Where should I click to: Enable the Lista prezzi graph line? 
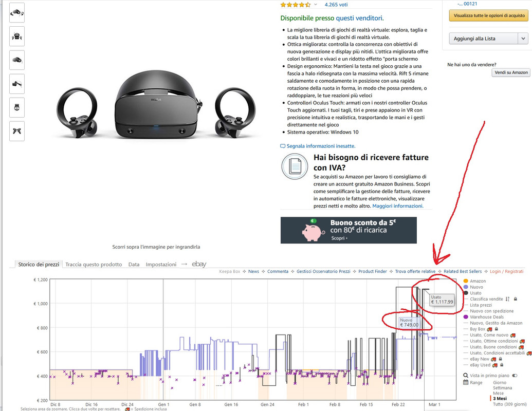coord(481,305)
